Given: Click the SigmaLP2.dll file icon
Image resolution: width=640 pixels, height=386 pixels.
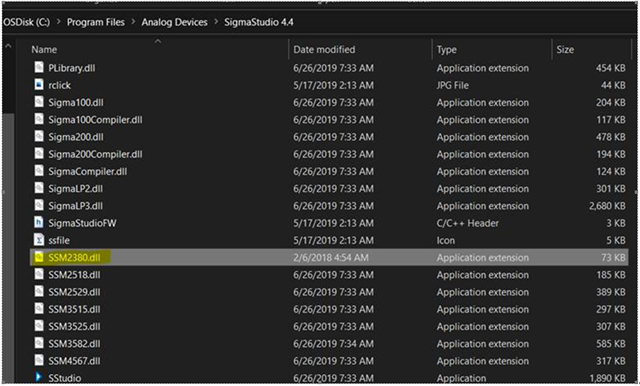Looking at the screenshot, I should [39, 188].
